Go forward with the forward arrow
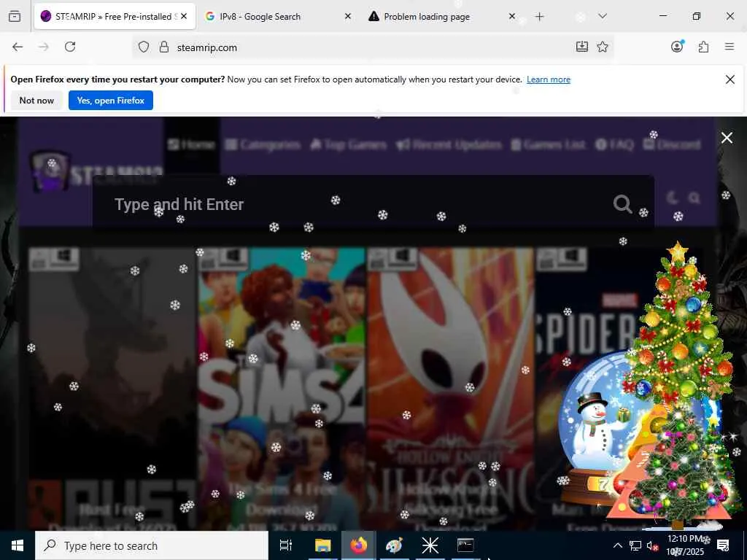 [44, 47]
